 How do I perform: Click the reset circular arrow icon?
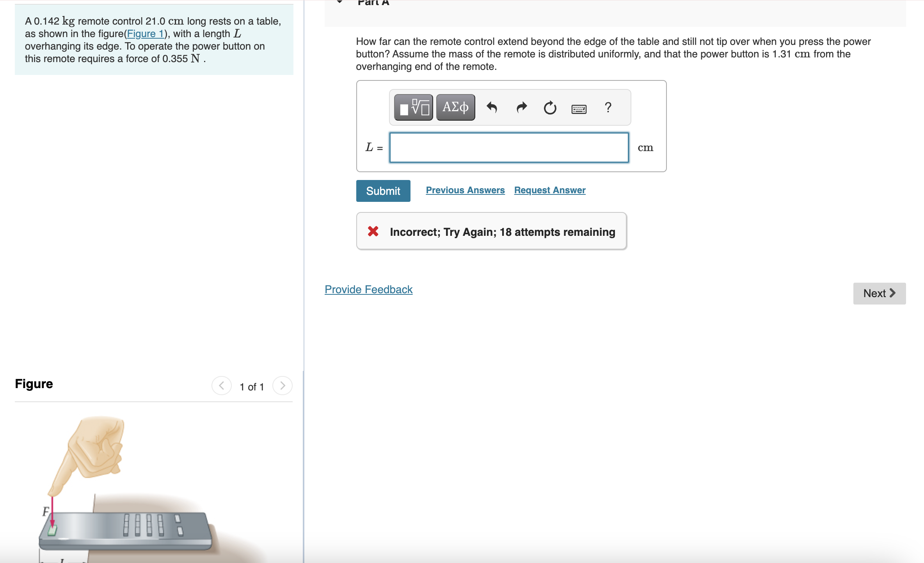(550, 108)
